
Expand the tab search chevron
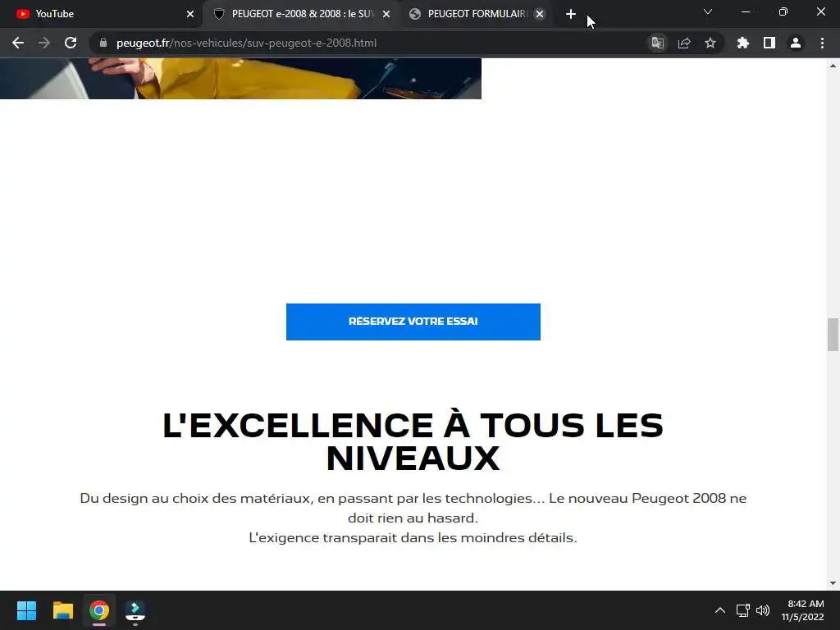(x=708, y=11)
